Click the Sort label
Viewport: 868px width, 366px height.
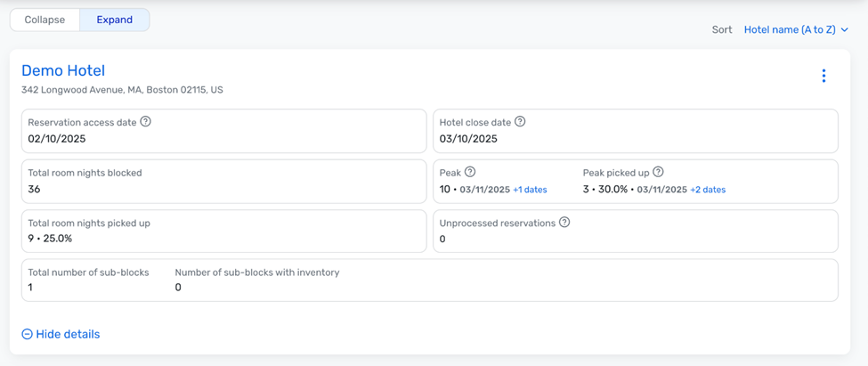pos(722,30)
